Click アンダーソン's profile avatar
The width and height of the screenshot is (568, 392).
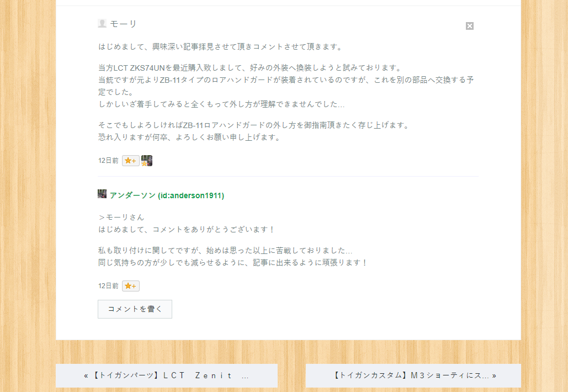click(102, 194)
